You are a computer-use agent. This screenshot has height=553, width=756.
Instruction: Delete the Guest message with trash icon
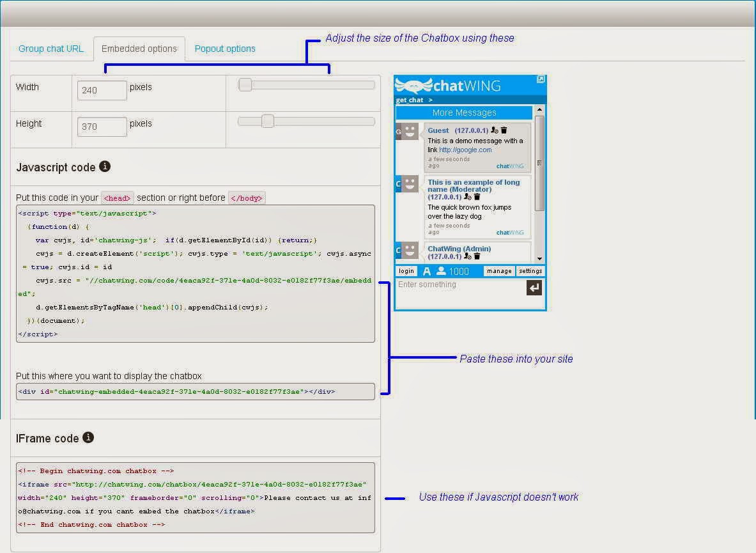[x=504, y=130]
